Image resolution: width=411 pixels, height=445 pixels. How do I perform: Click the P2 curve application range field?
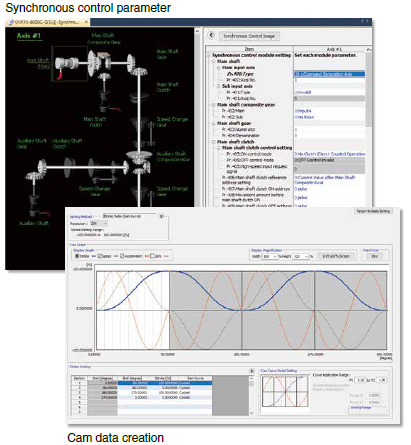(381, 380)
